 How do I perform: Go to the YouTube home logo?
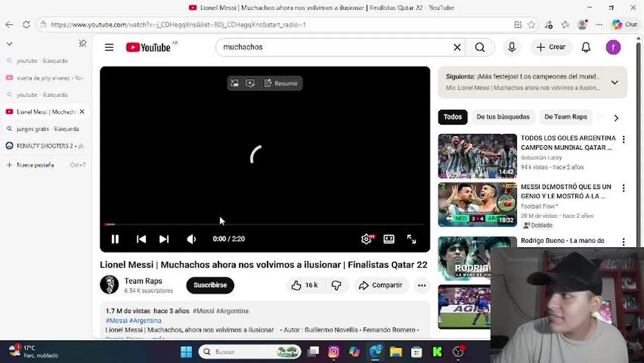click(148, 47)
